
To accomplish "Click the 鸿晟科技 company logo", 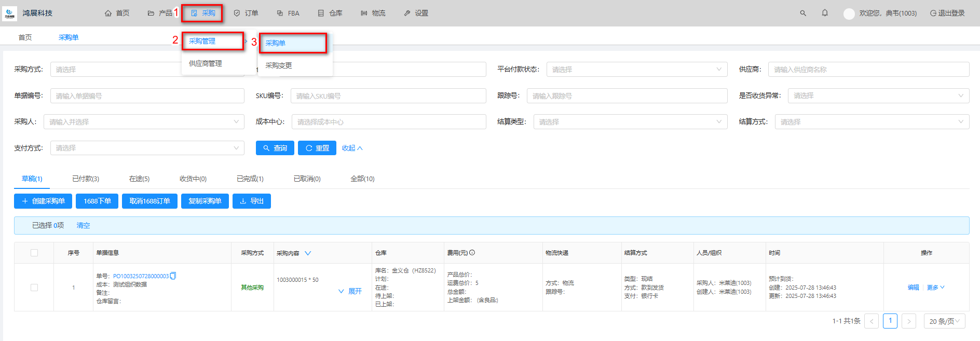I will click(x=9, y=13).
